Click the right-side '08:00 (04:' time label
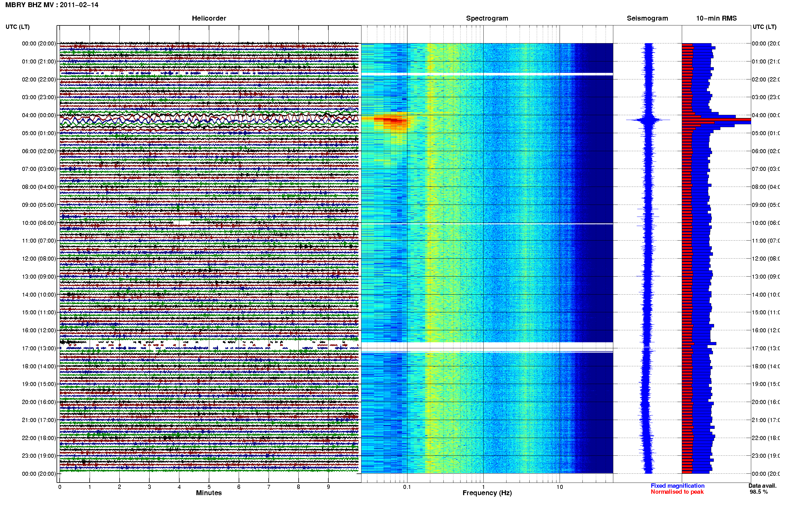 [766, 187]
